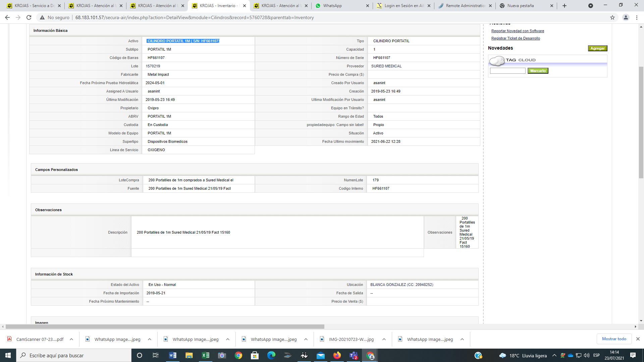Click the ESP language indicator
644x362 pixels.
[596, 355]
